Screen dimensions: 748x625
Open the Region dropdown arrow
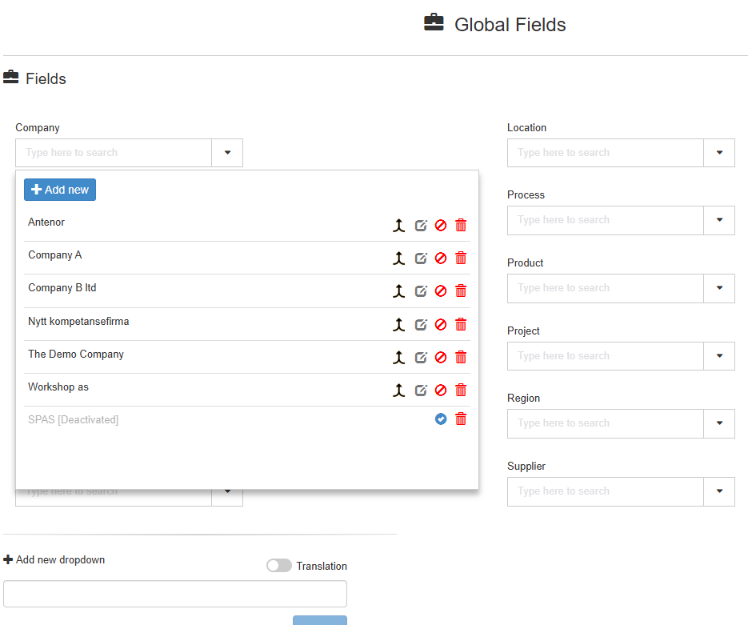tap(719, 423)
